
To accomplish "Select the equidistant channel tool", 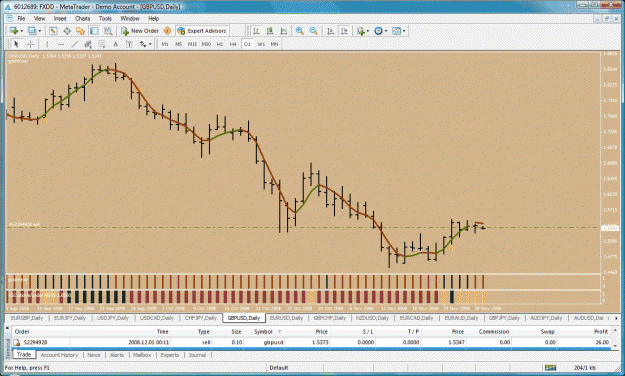I will [88, 44].
